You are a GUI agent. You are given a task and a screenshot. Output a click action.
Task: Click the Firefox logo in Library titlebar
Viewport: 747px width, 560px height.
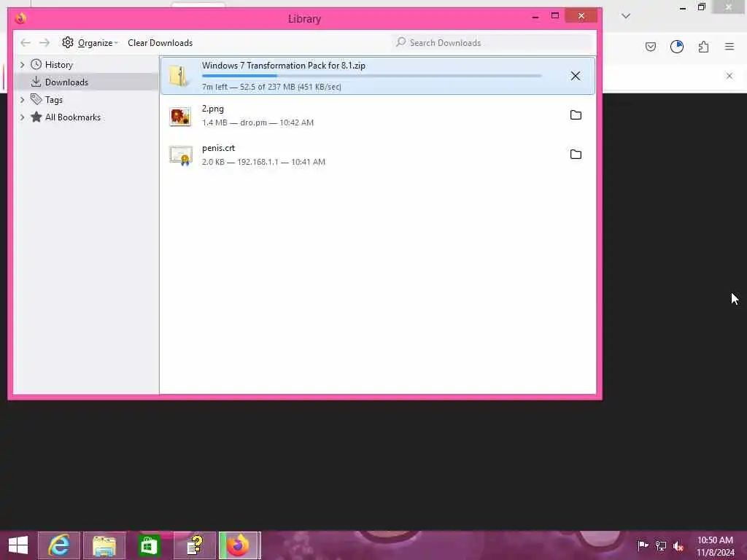pyautogui.click(x=20, y=18)
